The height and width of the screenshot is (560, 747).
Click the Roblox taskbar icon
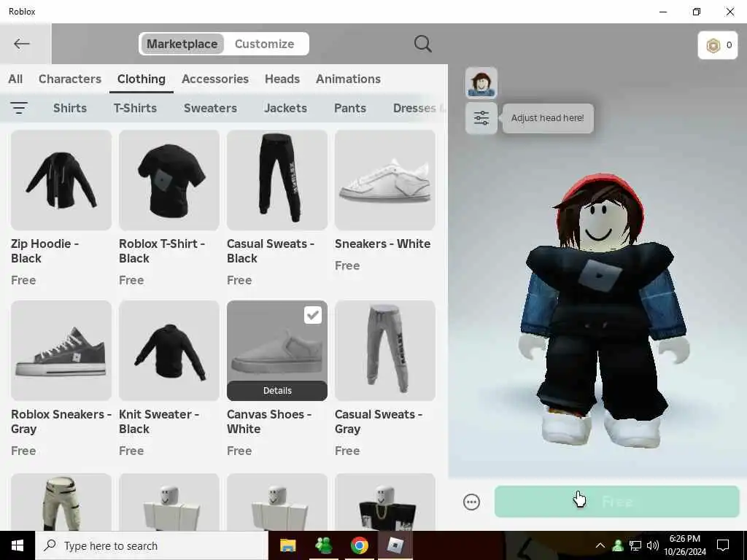(x=395, y=545)
